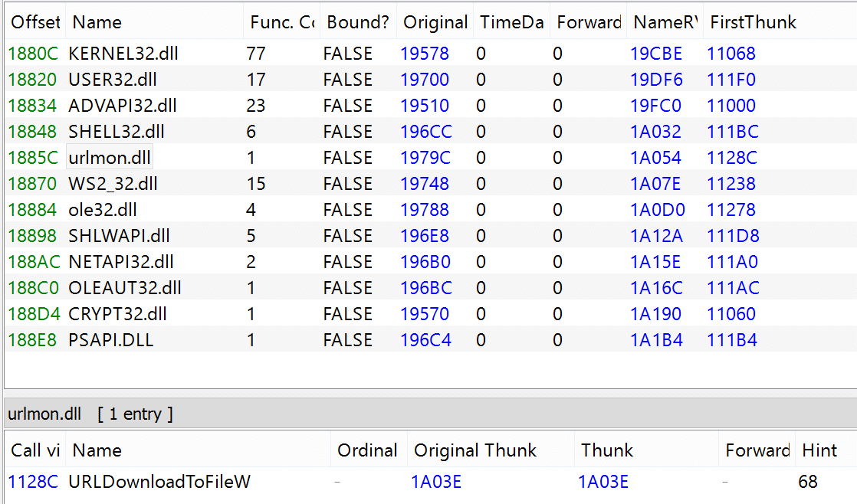Click the Hint column header
The image size is (857, 504).
click(826, 450)
